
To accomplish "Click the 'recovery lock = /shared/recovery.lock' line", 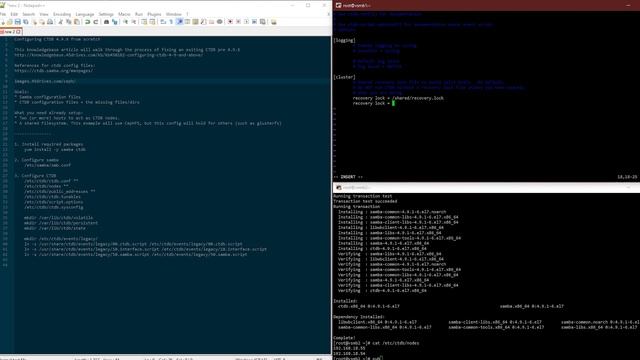I will [398, 98].
